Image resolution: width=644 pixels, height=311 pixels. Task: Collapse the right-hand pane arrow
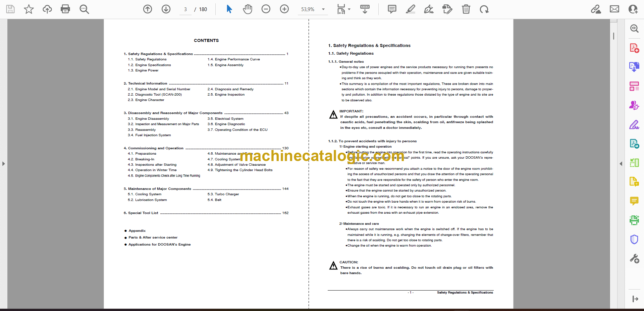click(621, 164)
